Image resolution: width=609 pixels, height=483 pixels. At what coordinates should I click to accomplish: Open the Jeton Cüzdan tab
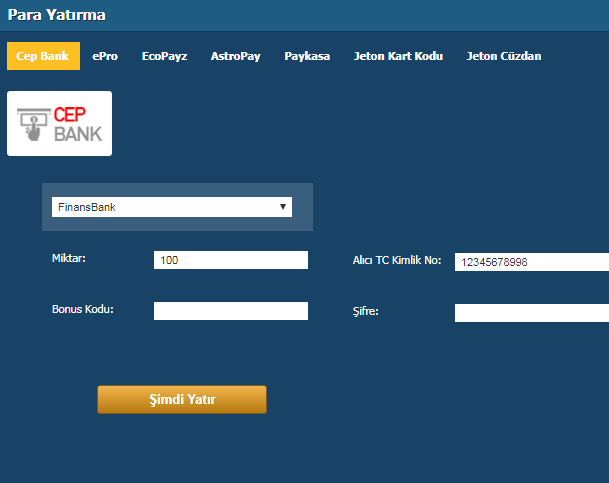(504, 56)
